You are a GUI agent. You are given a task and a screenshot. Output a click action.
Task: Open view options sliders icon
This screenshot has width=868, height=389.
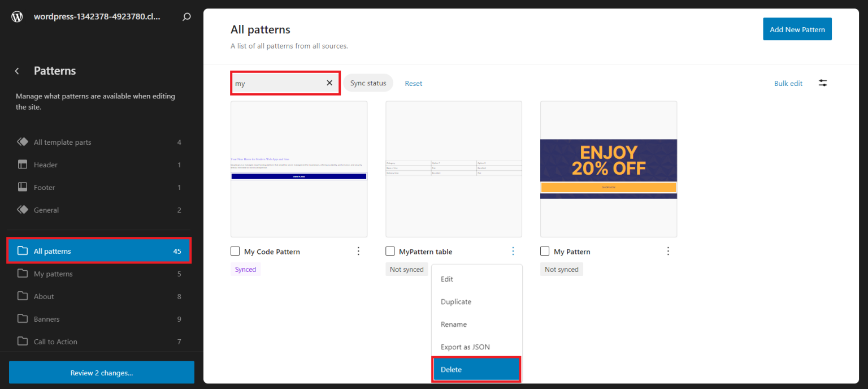(823, 83)
